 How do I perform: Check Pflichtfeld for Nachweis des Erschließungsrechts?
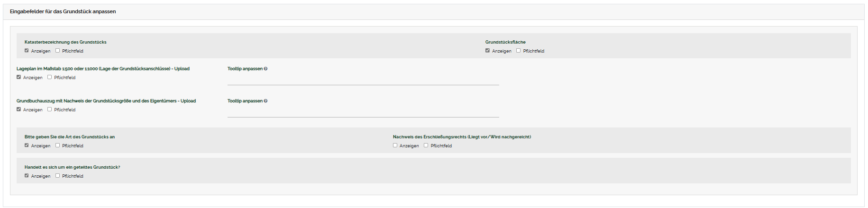[426, 145]
